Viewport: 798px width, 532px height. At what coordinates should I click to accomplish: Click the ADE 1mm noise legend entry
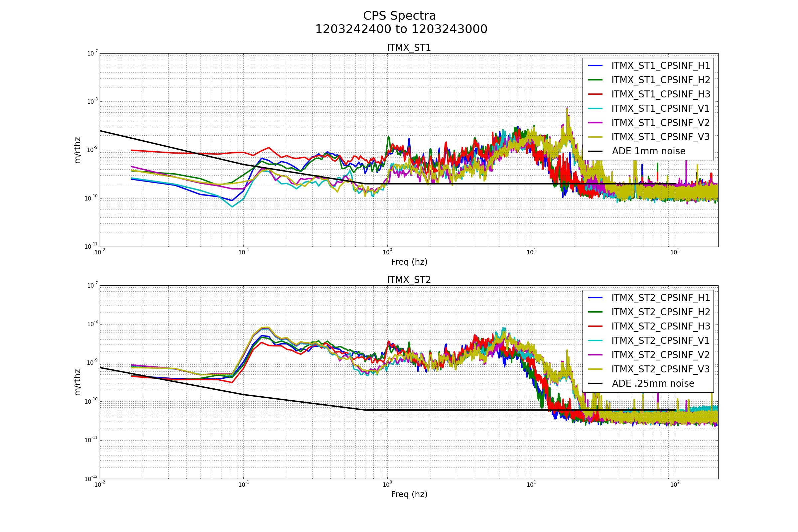coord(648,151)
